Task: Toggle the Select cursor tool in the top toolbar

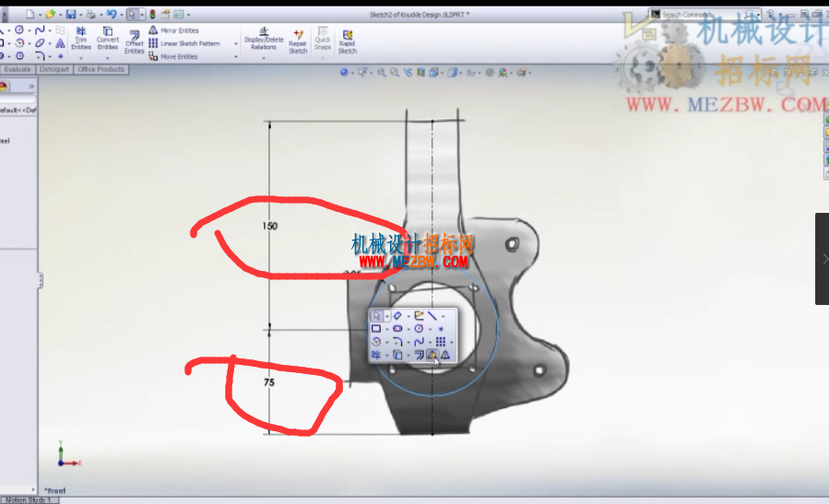Action: pyautogui.click(x=132, y=14)
